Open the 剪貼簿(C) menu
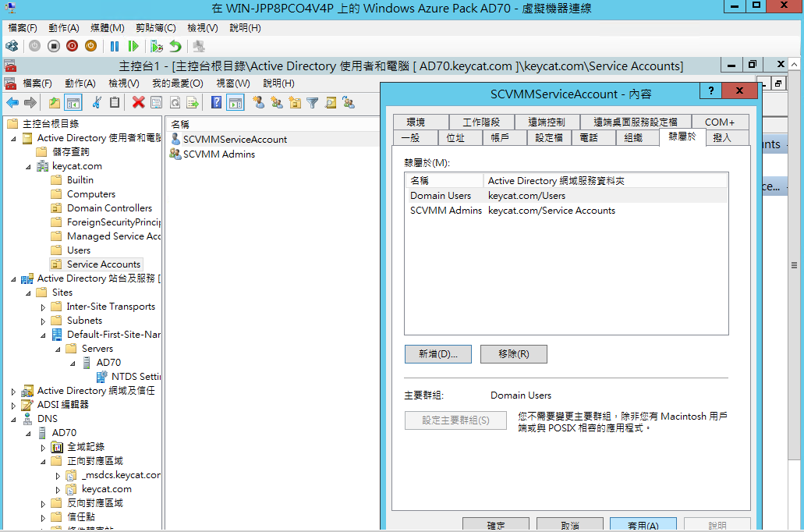The image size is (804, 532). [x=156, y=28]
